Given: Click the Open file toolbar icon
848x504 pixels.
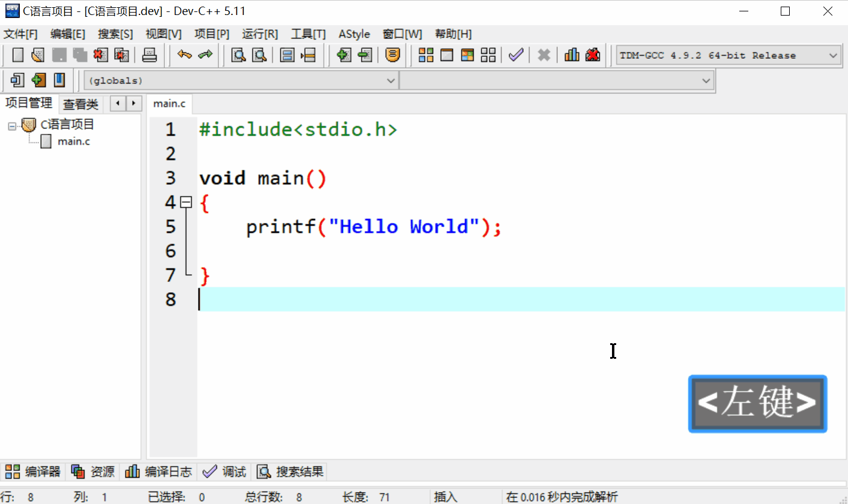Looking at the screenshot, I should click(x=38, y=55).
